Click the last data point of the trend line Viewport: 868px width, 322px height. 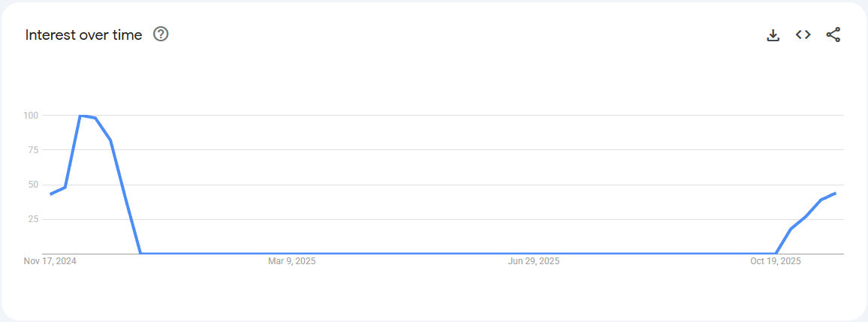point(835,193)
